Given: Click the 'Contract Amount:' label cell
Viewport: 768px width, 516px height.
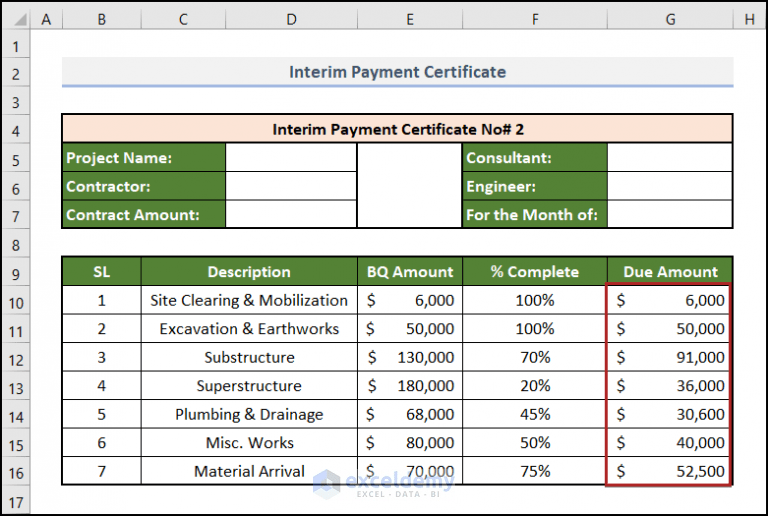Looking at the screenshot, I should pyautogui.click(x=144, y=214).
